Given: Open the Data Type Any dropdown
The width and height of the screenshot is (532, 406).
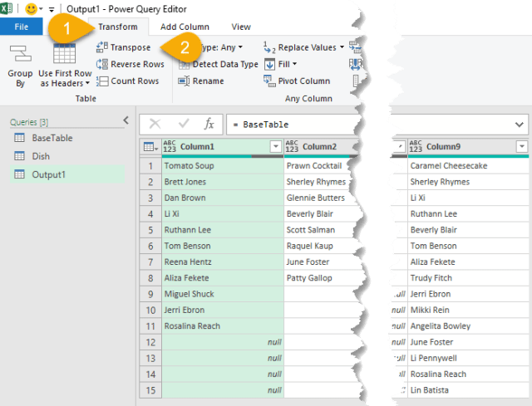Looking at the screenshot, I should tap(240, 47).
